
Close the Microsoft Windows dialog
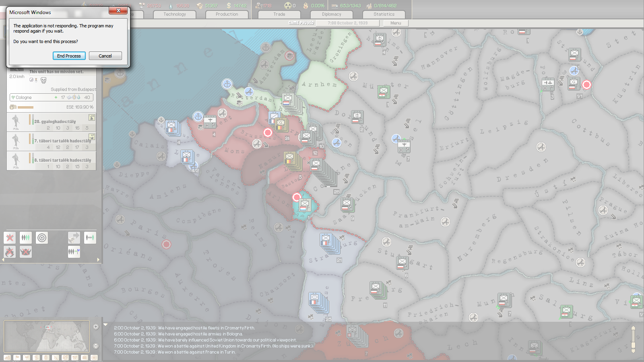tap(118, 11)
